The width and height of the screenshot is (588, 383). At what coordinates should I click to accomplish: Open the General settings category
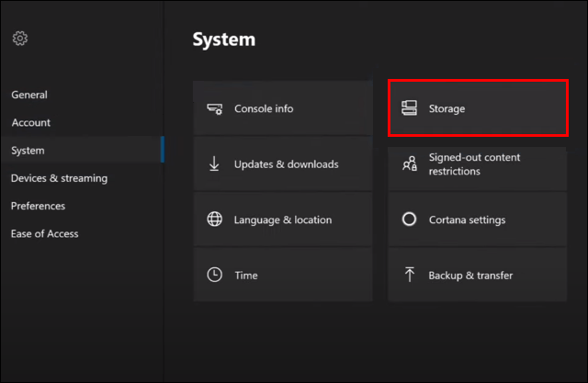coord(29,95)
